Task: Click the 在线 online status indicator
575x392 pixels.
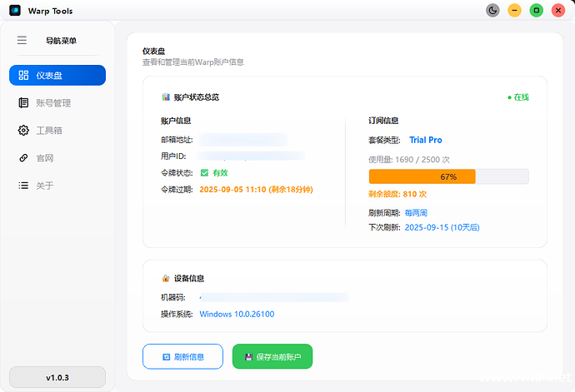Action: click(518, 97)
